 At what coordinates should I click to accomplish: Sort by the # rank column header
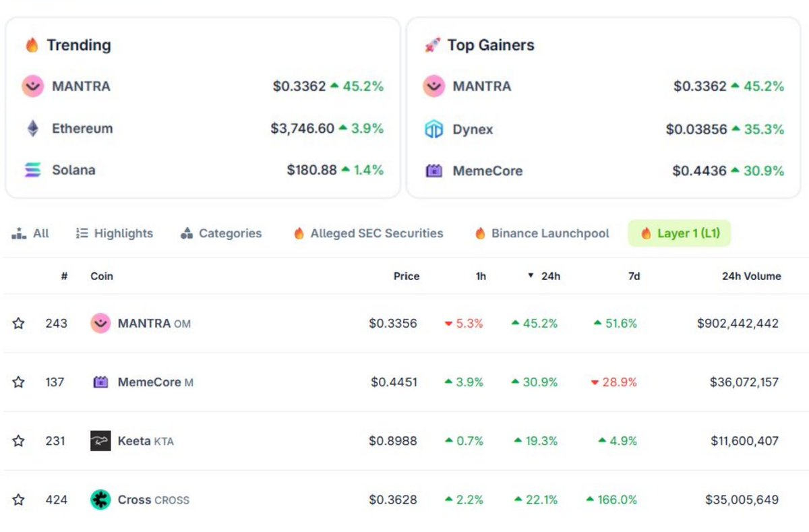[64, 276]
